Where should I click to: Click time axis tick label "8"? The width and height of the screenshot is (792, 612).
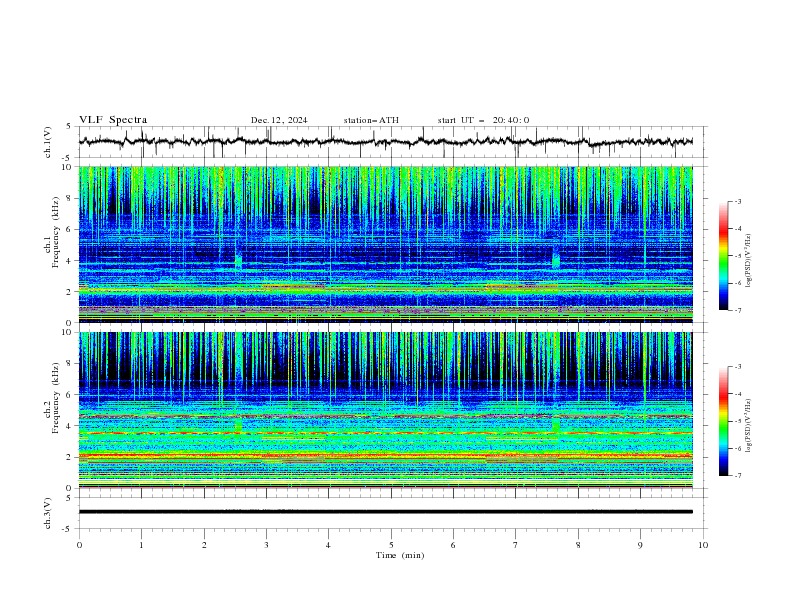pos(578,545)
